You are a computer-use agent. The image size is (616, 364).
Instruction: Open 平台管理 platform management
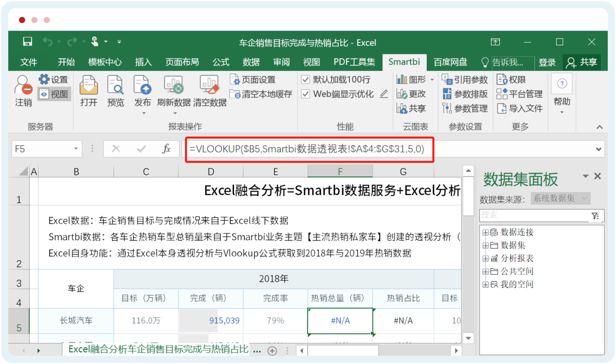click(520, 94)
